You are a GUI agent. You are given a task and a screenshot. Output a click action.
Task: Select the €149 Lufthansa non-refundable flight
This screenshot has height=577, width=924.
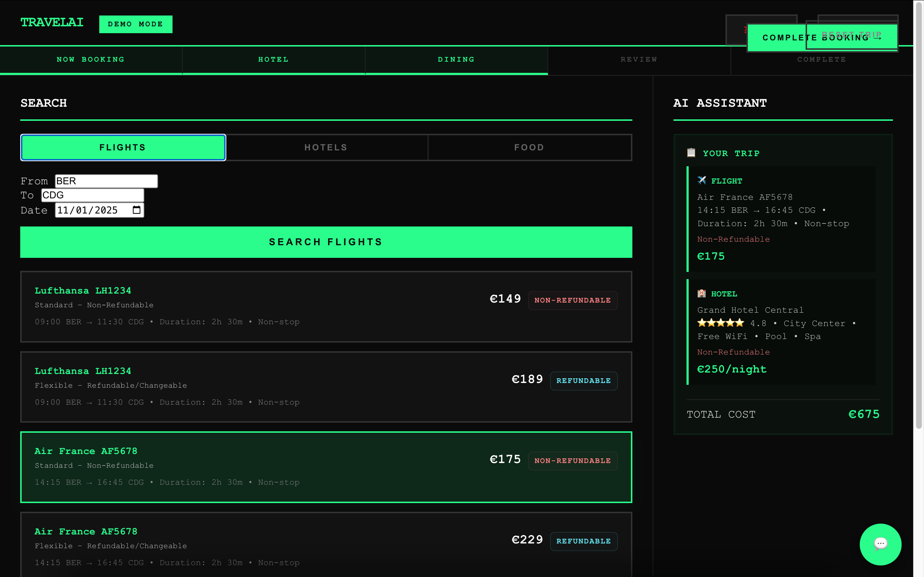326,307
